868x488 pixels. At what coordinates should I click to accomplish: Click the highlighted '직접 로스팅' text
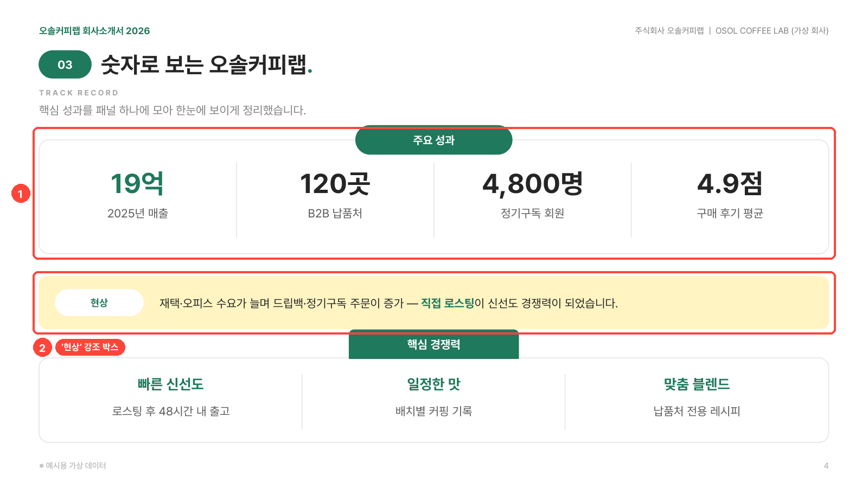448,303
